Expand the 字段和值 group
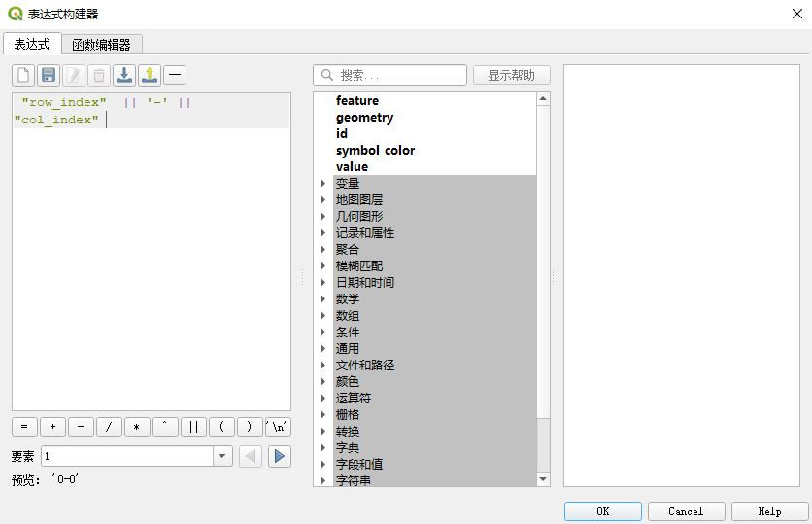Viewport: 812px width, 524px height. (323, 465)
